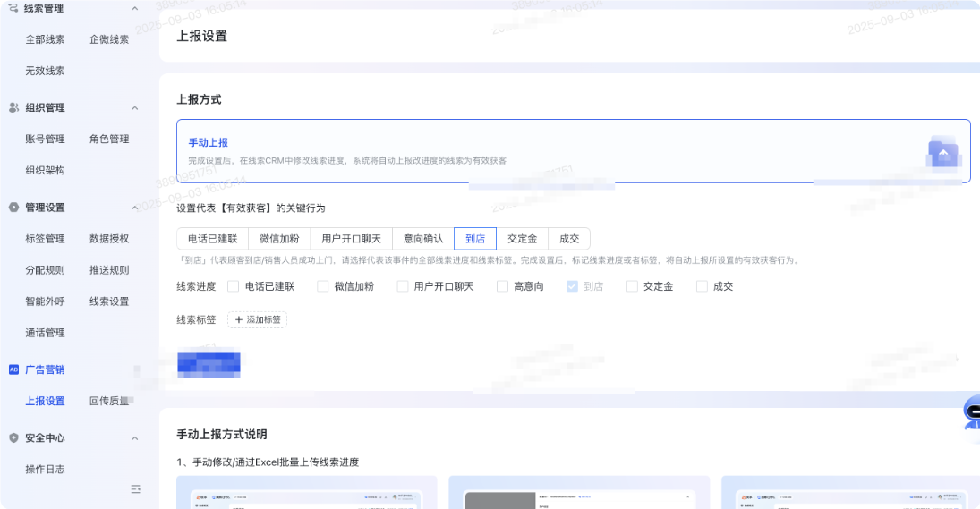Open 回传质量 in the sidebar

click(109, 401)
